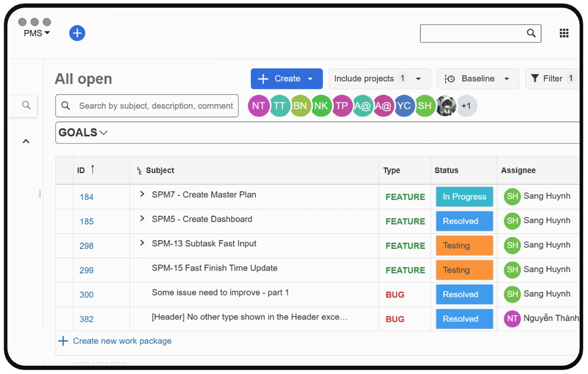Select the panda photo avatar filter
The width and height of the screenshot is (588, 374).
(x=446, y=106)
